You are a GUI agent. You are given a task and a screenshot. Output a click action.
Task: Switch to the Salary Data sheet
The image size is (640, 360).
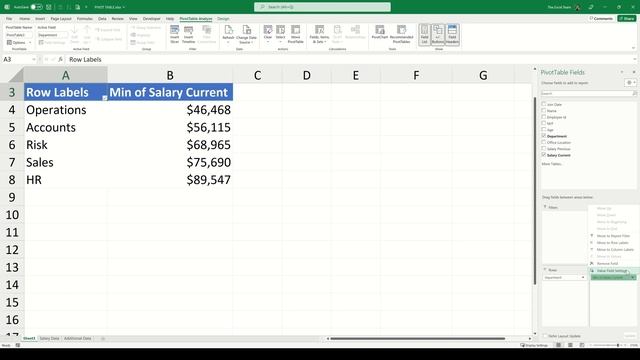[x=49, y=338]
